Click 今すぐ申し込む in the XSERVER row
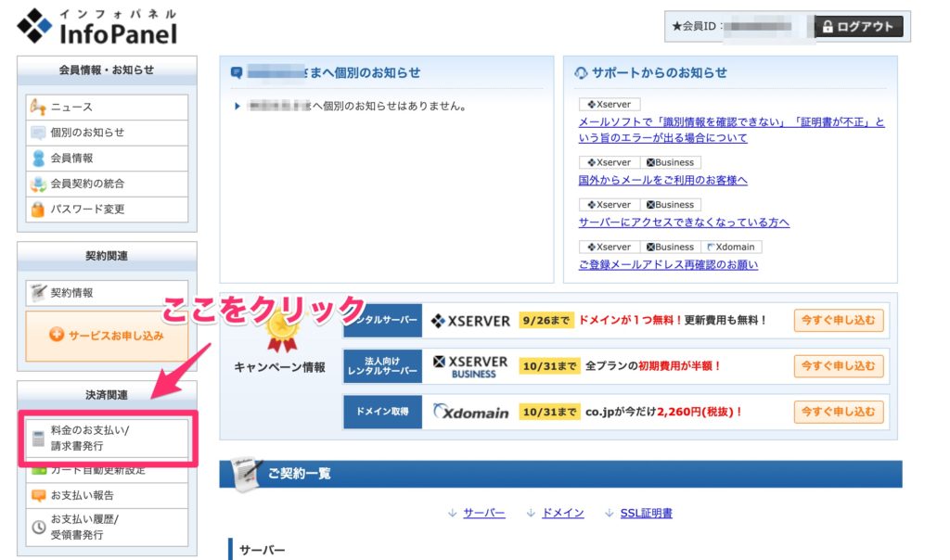950x560 pixels. (x=839, y=320)
